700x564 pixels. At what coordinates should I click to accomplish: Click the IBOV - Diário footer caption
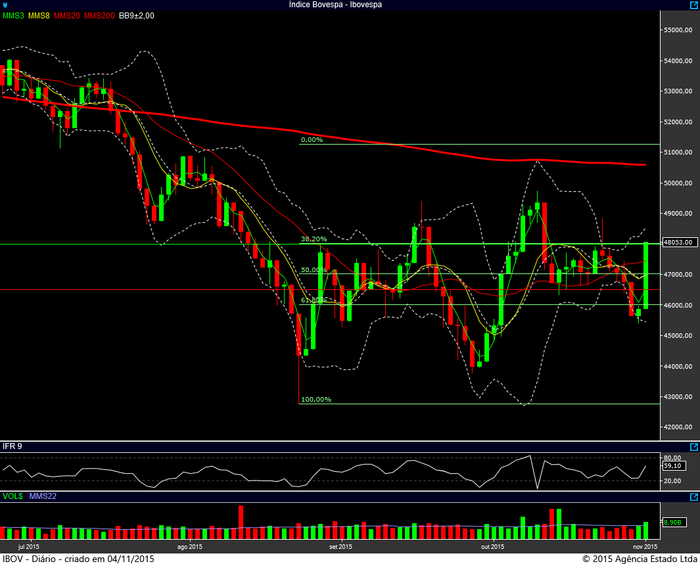pos(79,559)
